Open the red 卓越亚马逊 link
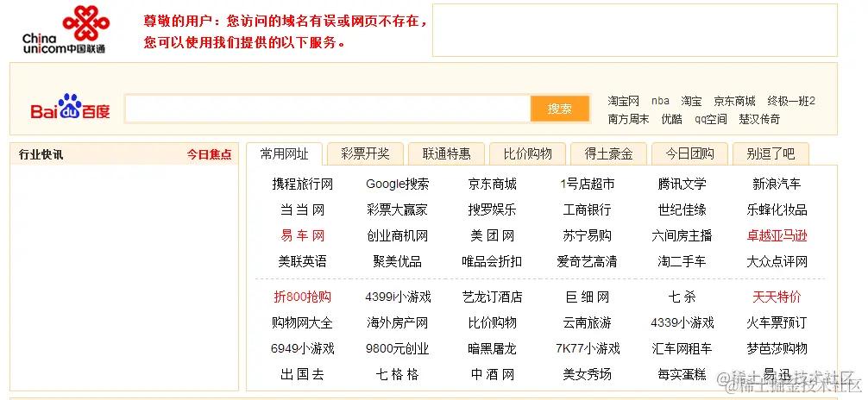Image resolution: width=868 pixels, height=400 pixels. 777,236
